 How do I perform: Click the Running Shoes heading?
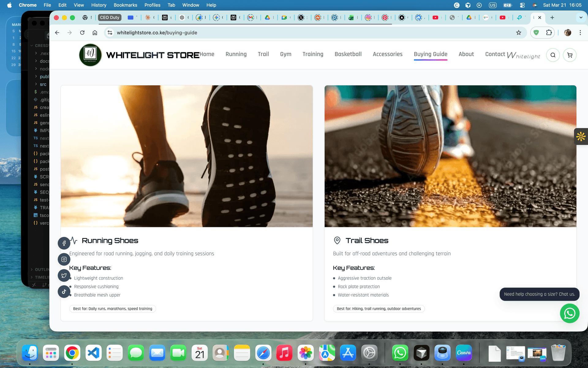point(110,240)
